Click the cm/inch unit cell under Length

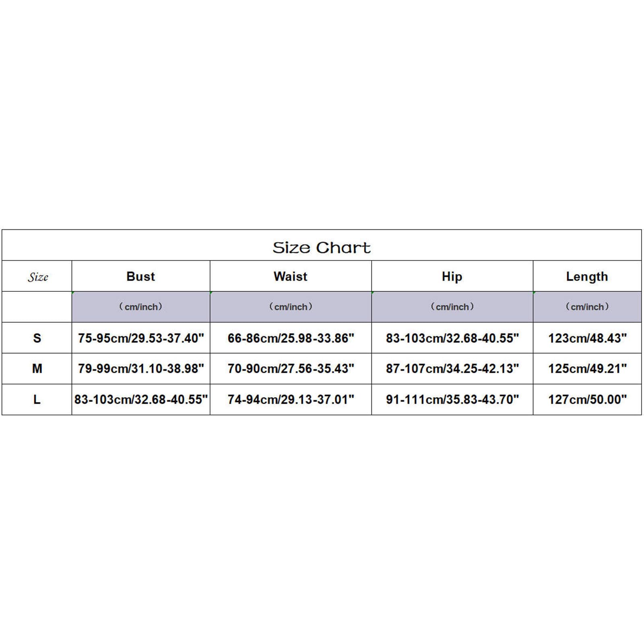587,307
